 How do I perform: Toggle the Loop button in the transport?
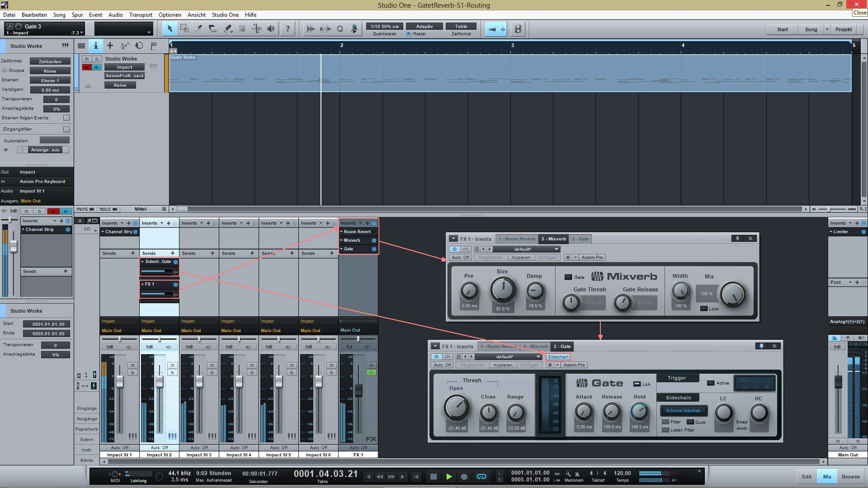[481, 477]
